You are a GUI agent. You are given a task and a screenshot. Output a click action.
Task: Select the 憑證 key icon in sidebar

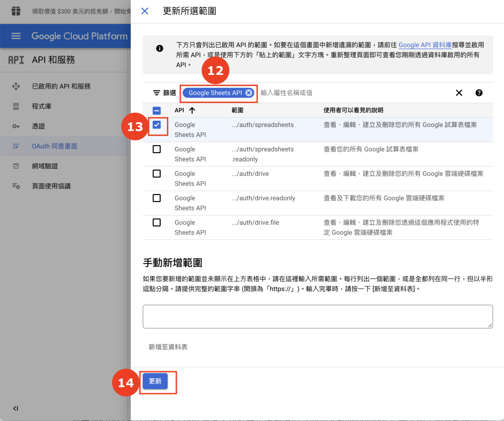click(x=16, y=126)
